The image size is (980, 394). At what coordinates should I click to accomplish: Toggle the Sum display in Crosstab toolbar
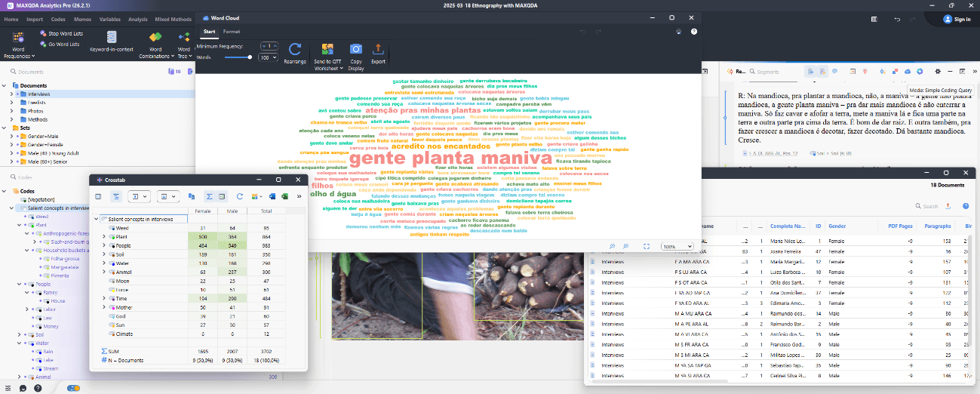[208, 196]
